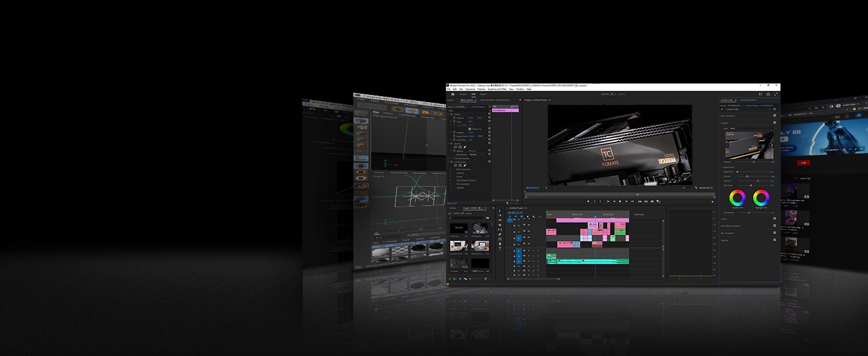Open the Sequence menu
This screenshot has height=356, width=868.
[x=470, y=89]
